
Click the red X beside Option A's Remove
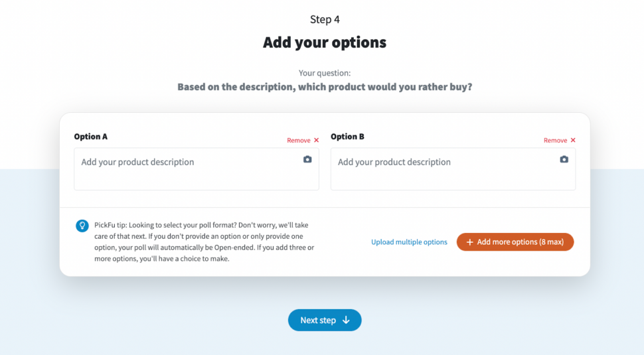tap(316, 141)
